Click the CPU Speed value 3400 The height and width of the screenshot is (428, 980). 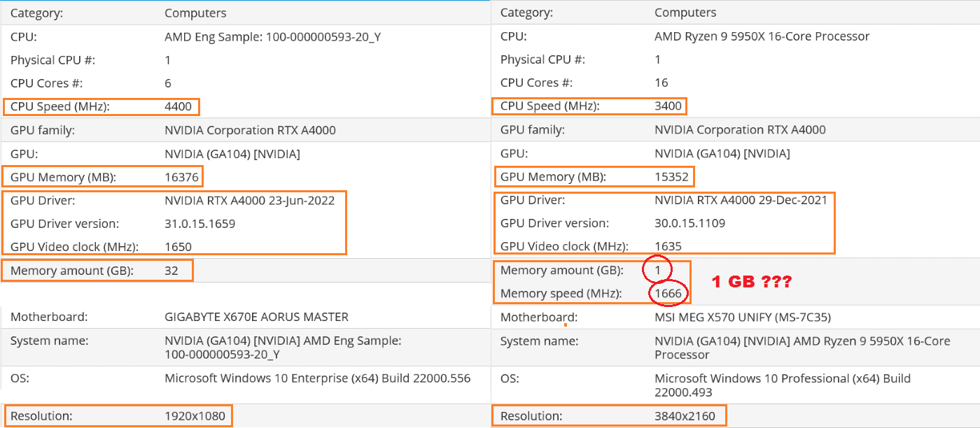[668, 106]
